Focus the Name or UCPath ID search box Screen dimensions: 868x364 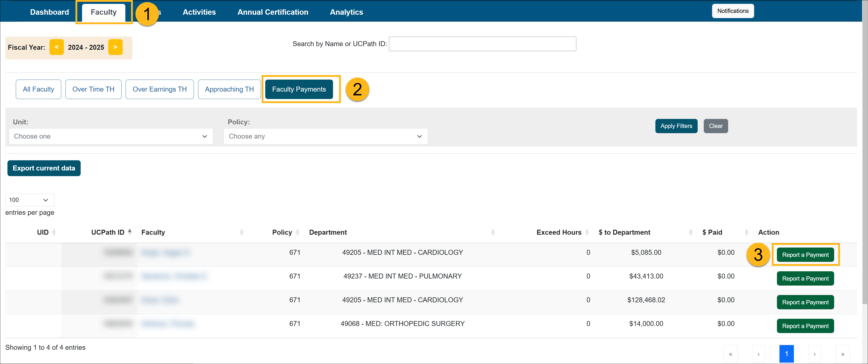pyautogui.click(x=483, y=44)
